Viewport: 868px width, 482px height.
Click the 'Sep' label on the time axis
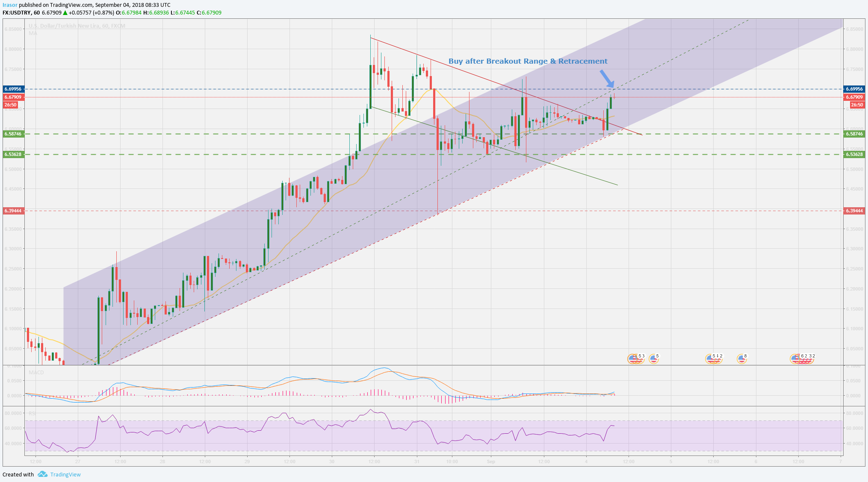point(491,461)
